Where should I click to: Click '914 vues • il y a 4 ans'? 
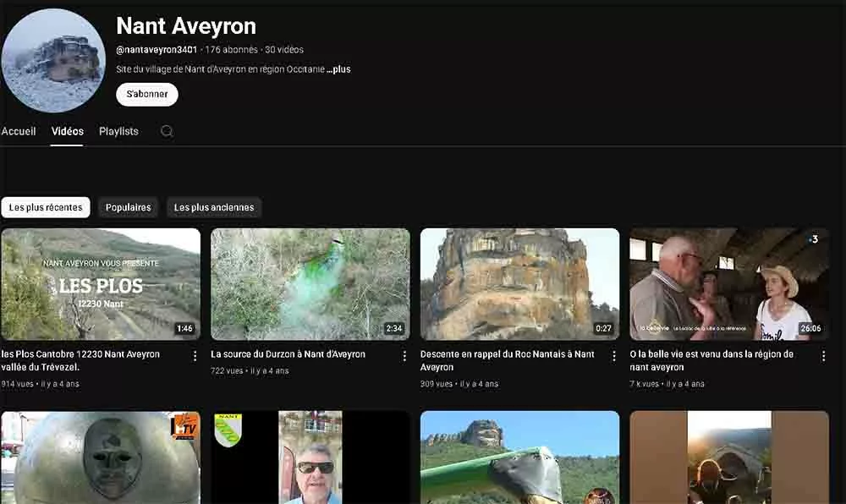pyautogui.click(x=41, y=384)
